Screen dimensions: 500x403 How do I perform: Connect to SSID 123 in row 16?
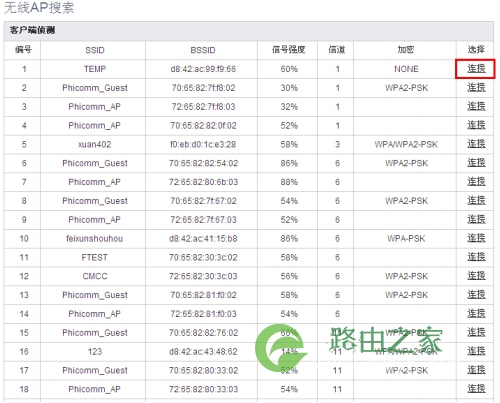[x=476, y=351]
